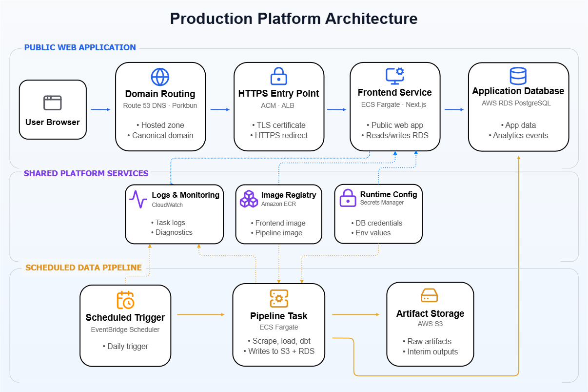Click the Secrets Manager subtitle
This screenshot has height=392, width=588.
point(382,203)
